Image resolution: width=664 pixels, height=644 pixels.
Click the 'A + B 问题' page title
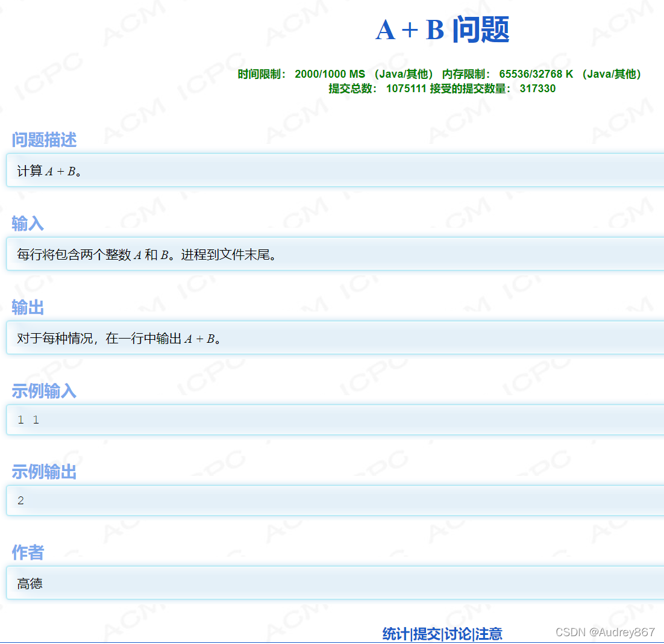point(442,30)
